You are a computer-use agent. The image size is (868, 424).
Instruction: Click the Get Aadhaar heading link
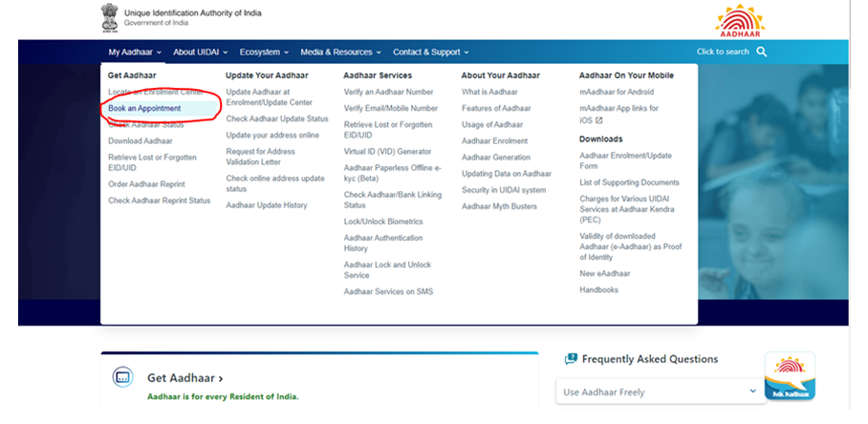[184, 378]
